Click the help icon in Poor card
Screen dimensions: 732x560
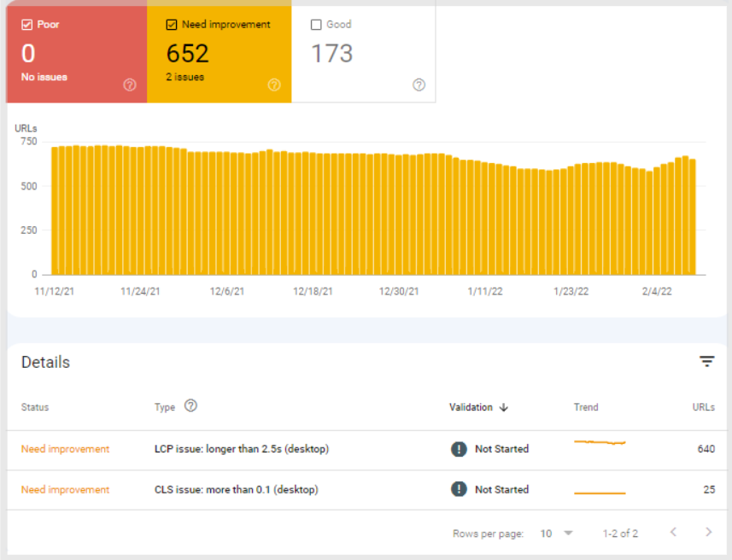pos(130,85)
